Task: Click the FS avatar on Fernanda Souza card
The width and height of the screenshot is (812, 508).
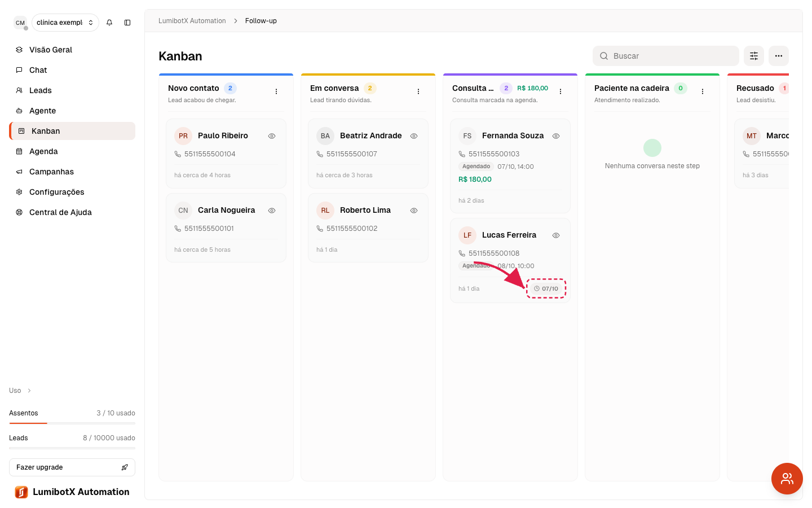Action: [467, 136]
